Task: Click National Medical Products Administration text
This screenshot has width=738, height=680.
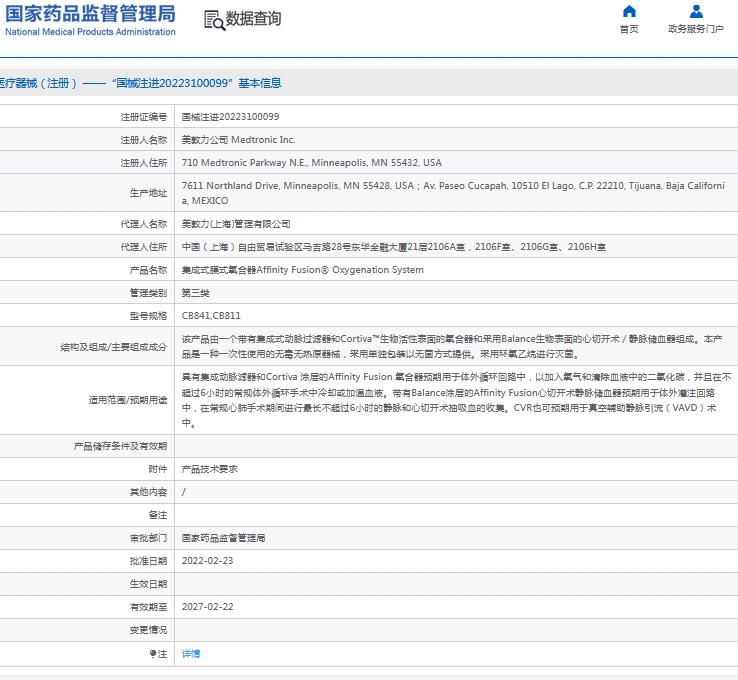Action: click(90, 32)
